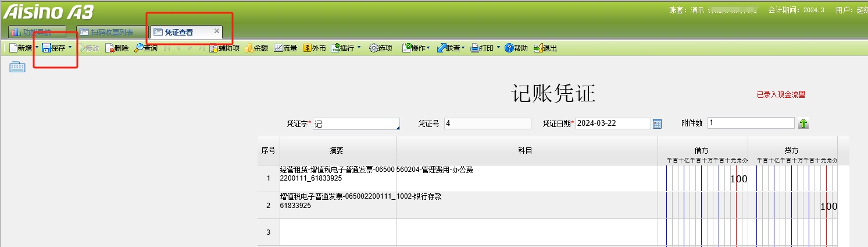868x247 pixels.
Task: Expand the 保存 dropdown arrow
Action: (70, 48)
